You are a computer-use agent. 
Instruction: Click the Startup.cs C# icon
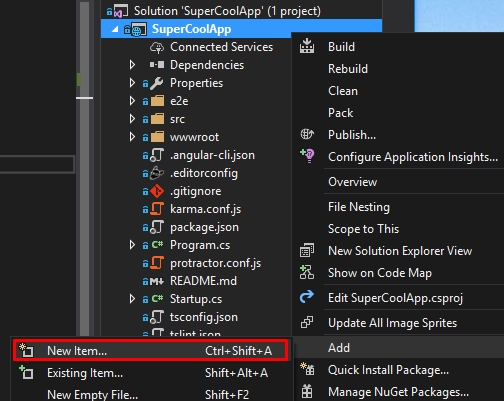point(157,299)
